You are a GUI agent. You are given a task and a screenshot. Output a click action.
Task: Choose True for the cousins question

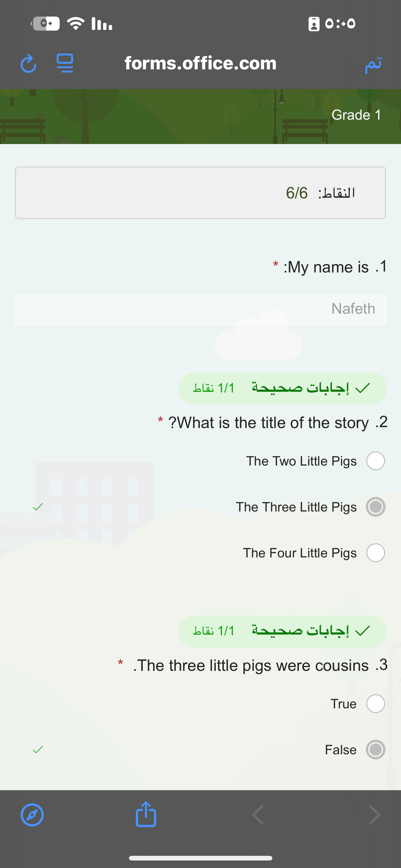pyautogui.click(x=375, y=704)
